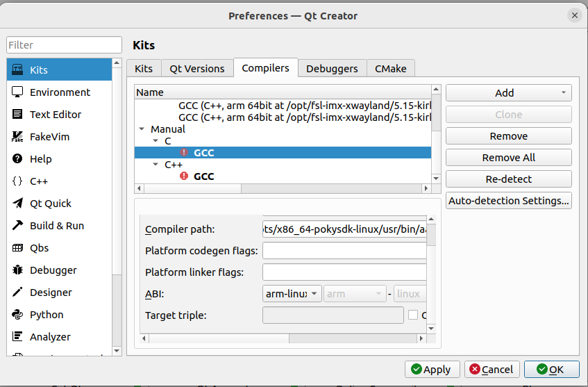588x387 pixels.
Task: Collapse the C++ compilers group
Action: 156,165
